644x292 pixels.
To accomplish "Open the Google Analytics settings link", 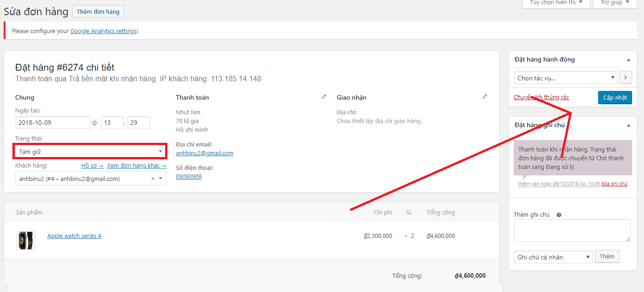I will pyautogui.click(x=103, y=31).
